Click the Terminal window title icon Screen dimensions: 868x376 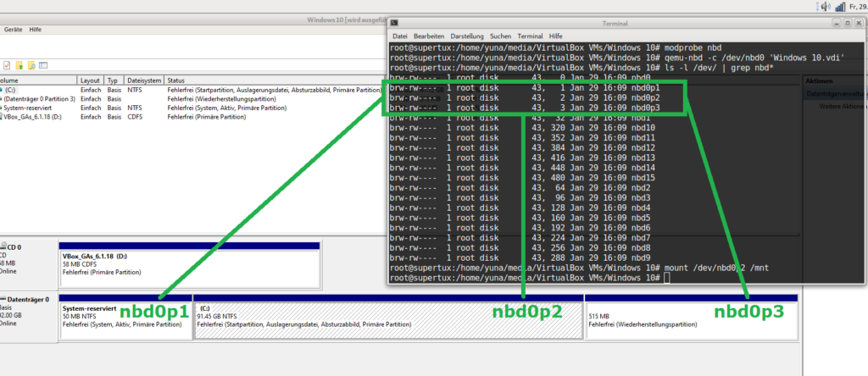click(x=394, y=23)
